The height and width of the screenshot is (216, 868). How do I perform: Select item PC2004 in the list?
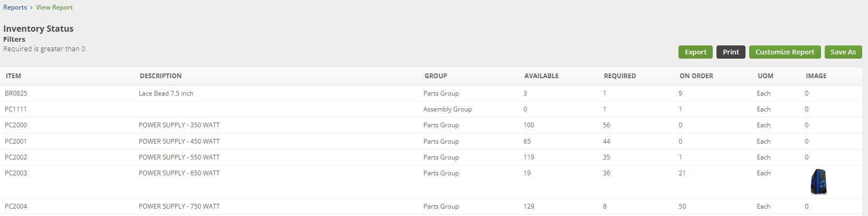click(16, 206)
